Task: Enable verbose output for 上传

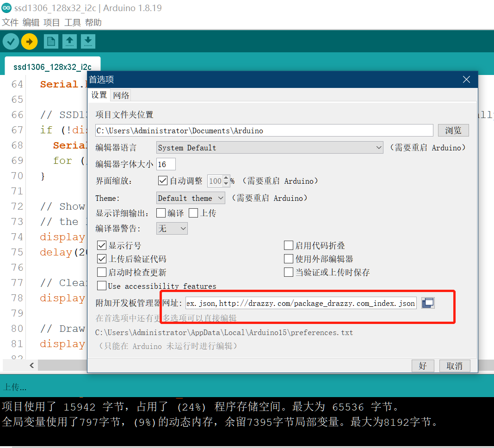Action: (x=193, y=213)
